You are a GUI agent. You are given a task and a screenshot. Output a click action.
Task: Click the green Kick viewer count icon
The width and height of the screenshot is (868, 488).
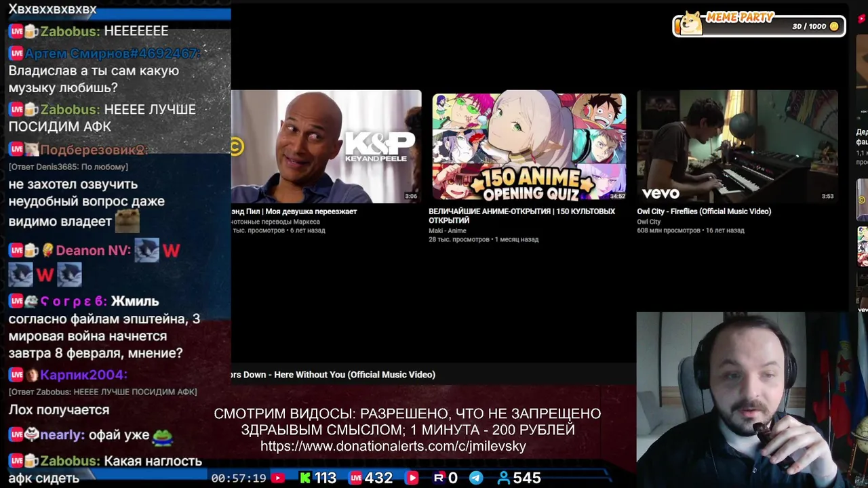[305, 478]
